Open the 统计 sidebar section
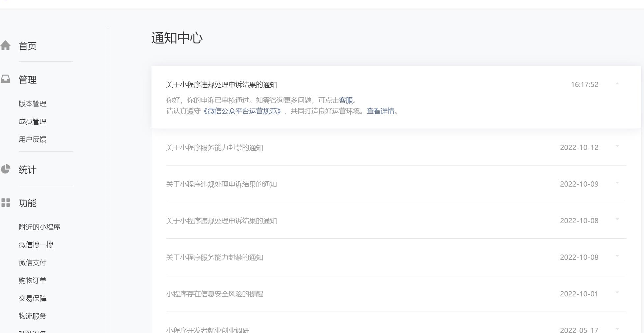 [x=28, y=170]
